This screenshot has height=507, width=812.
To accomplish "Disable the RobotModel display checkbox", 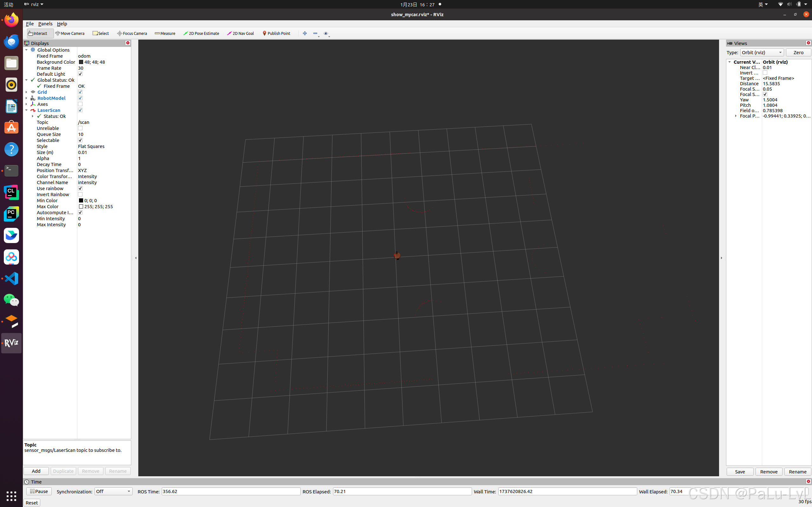I will click(80, 98).
